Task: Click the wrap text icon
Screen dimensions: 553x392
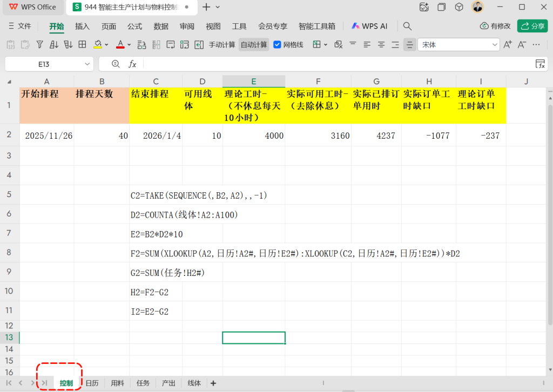Action: click(171, 45)
